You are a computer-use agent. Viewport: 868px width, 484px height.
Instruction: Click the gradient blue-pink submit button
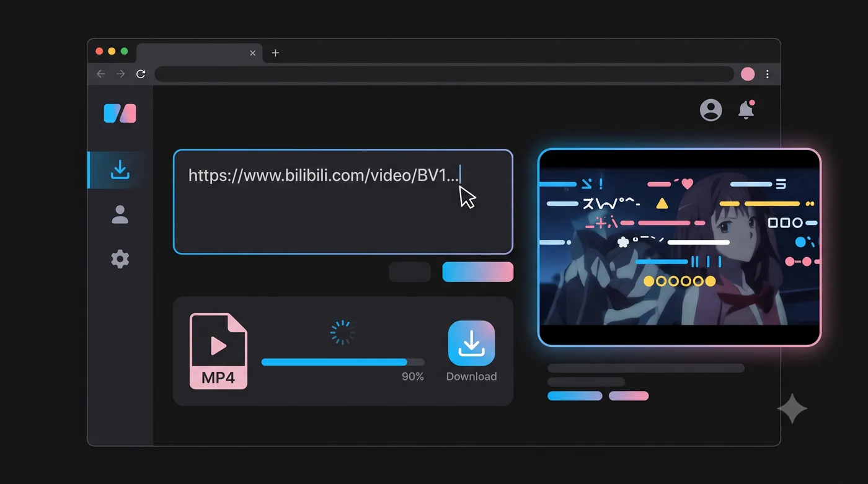477,272
